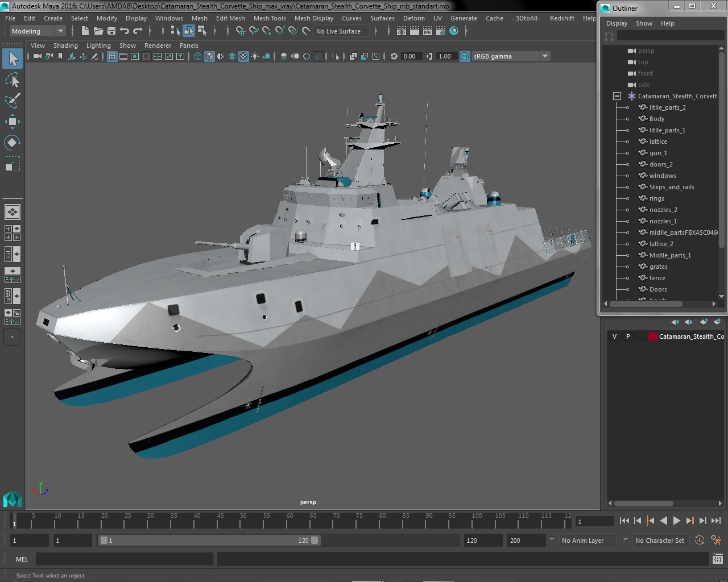Open the Mesh Tools menu

270,18
